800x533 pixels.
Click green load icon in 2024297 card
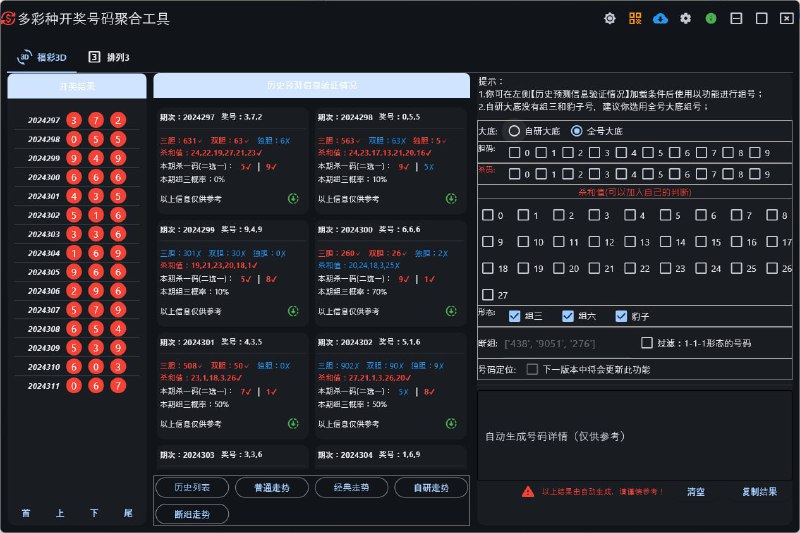[294, 198]
